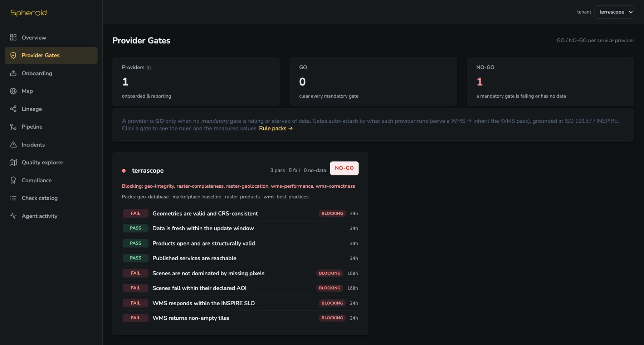Click the BLOCKING tag on WMS returns non-empty tiles
This screenshot has height=345, width=644.
click(x=332, y=318)
